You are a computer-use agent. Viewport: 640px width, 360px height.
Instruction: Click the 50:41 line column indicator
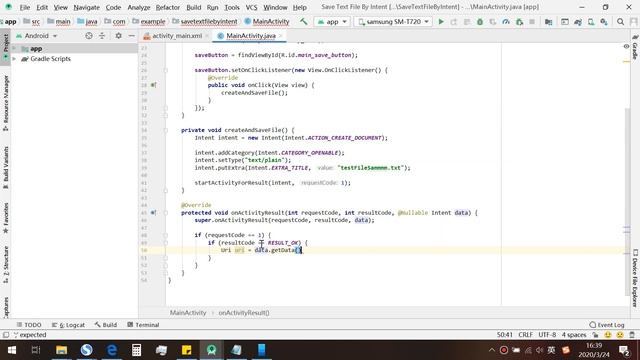[x=504, y=335]
